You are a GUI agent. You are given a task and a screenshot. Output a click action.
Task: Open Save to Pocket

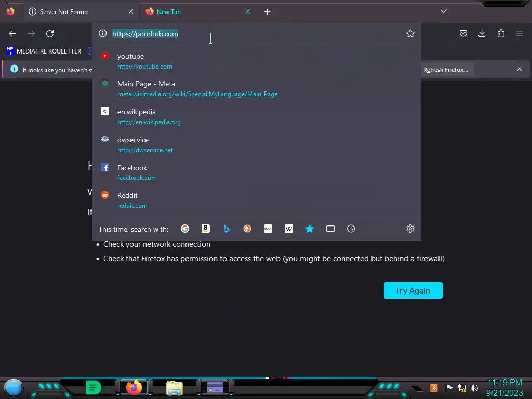click(x=463, y=33)
